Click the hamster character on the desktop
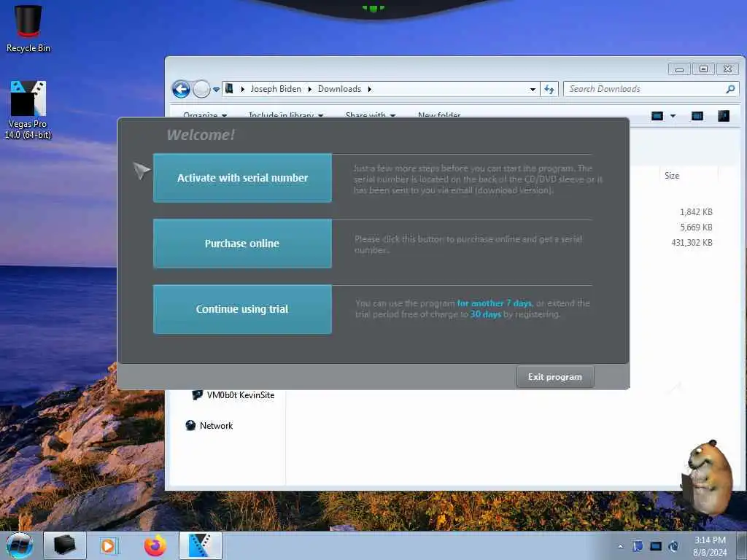Screen dimensions: 747x560 [x=708, y=478]
